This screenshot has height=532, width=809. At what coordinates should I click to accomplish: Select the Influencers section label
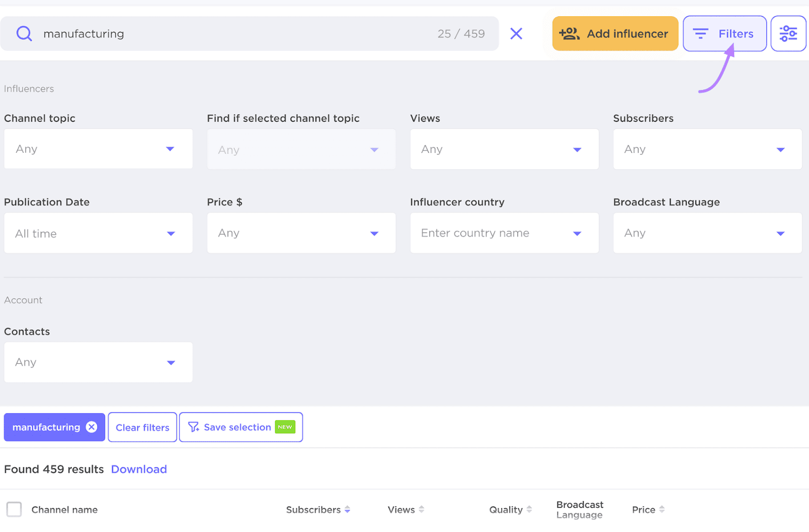(x=28, y=88)
